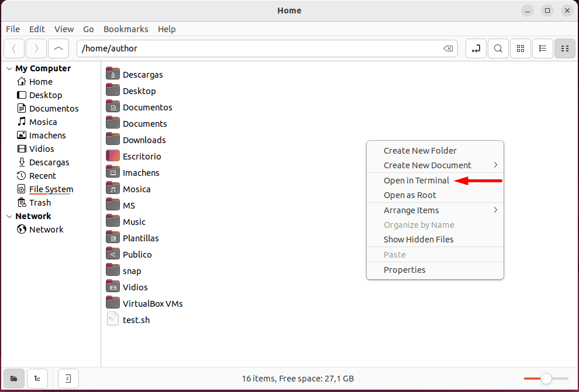Screen dimensions: 579x392
Task: Switch to list view
Action: click(x=542, y=48)
